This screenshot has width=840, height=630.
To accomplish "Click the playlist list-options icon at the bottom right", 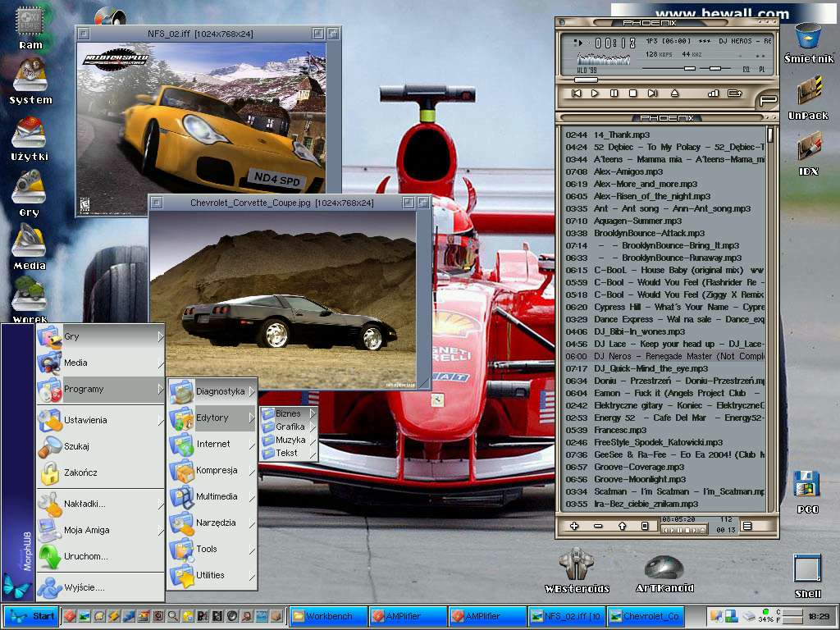I will click(x=746, y=526).
